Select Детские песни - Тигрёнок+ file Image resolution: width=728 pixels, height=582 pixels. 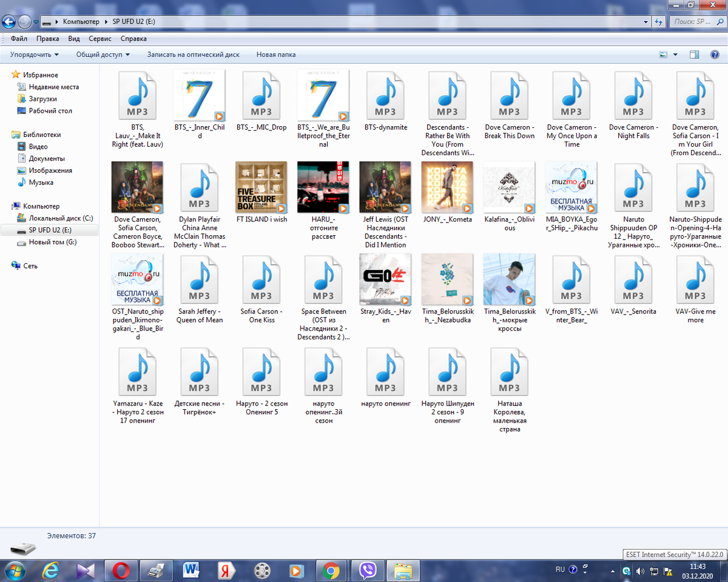199,381
